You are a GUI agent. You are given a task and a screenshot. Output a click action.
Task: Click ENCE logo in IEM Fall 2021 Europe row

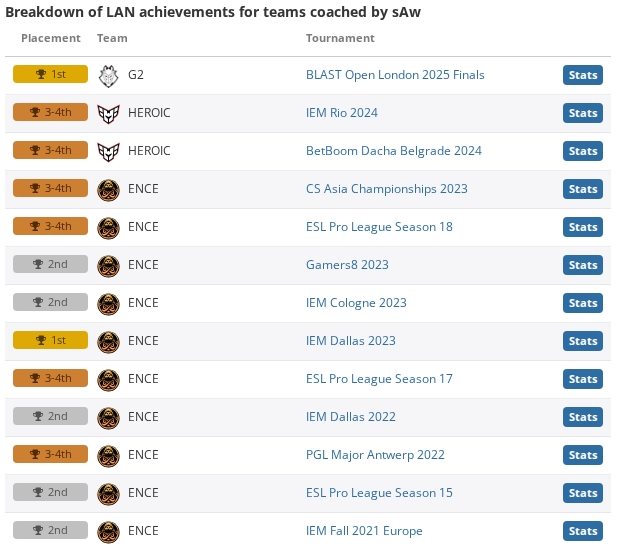[108, 532]
